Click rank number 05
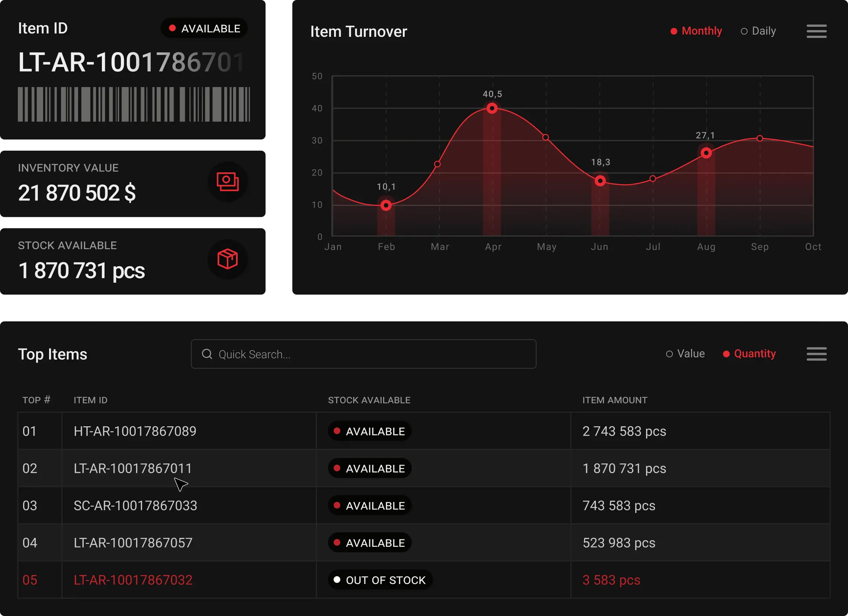848x616 pixels. (x=29, y=580)
